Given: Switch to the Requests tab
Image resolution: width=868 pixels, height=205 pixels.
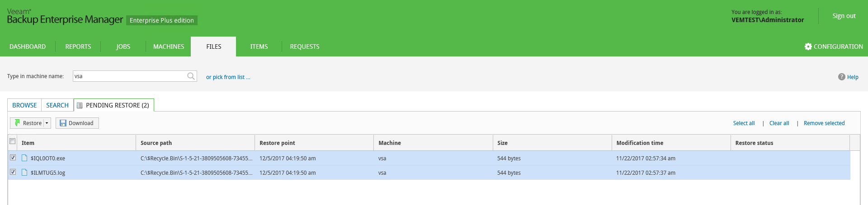Looking at the screenshot, I should [305, 47].
